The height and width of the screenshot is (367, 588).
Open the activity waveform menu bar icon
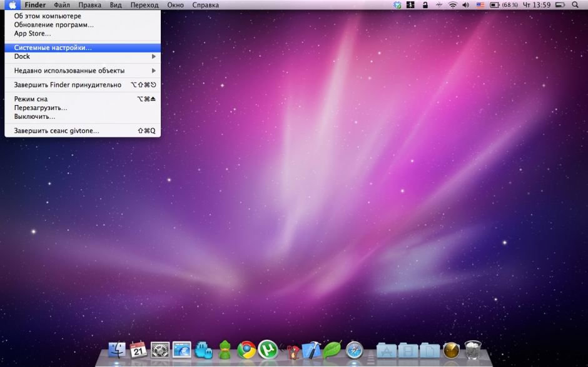click(x=438, y=5)
